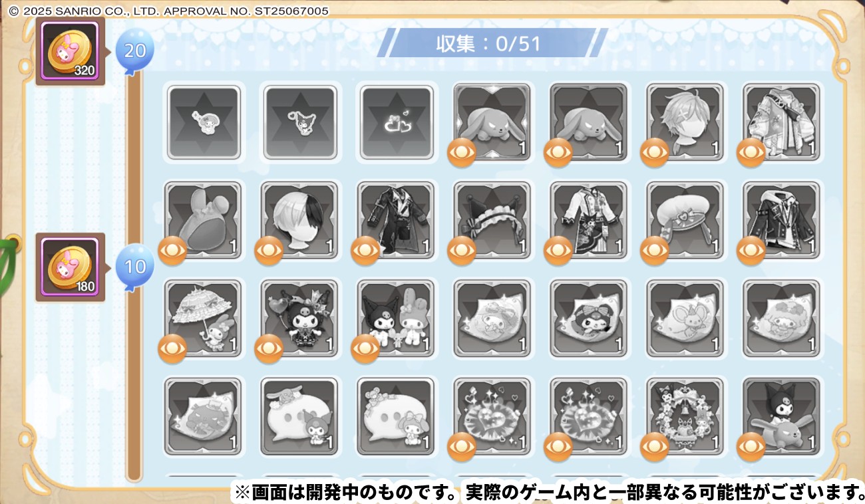The image size is (865, 504).
Task: Preview the Kuromi riding plush item
Action: pos(751,447)
